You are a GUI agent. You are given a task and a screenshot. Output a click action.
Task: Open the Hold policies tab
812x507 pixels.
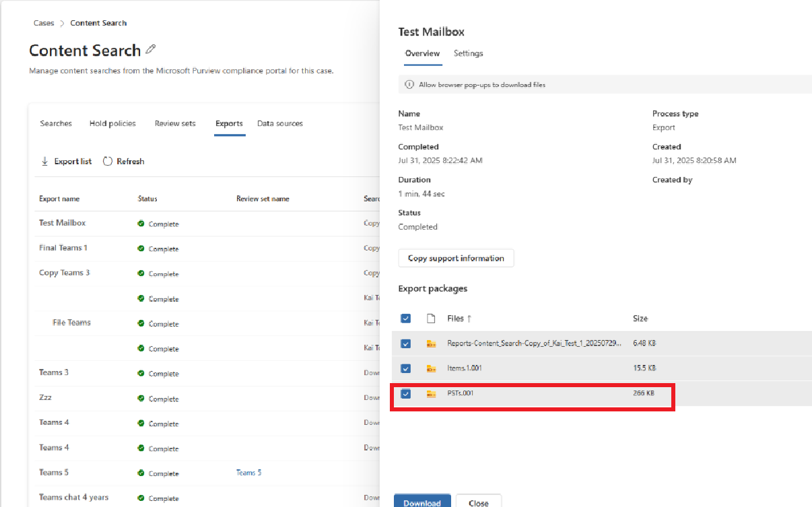point(112,123)
